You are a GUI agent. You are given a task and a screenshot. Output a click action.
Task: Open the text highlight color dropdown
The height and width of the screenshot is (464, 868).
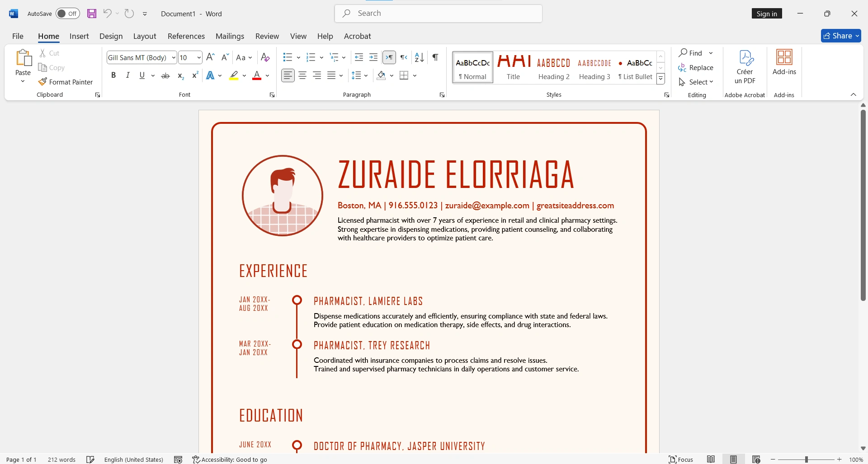point(244,75)
